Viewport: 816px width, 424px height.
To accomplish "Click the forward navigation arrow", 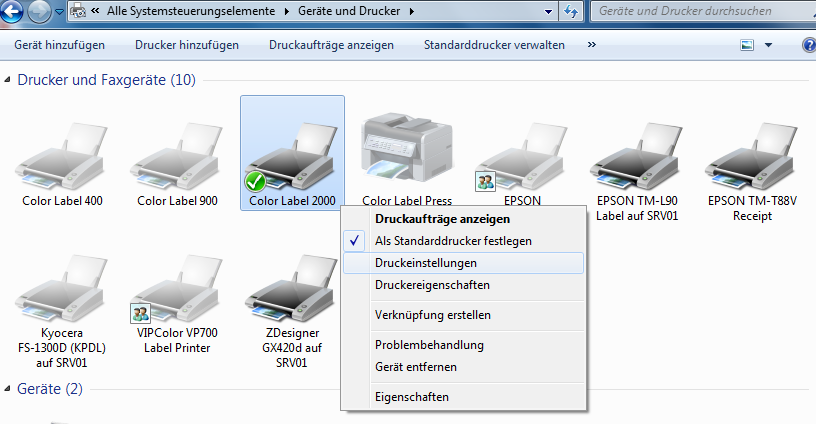I will [x=39, y=11].
